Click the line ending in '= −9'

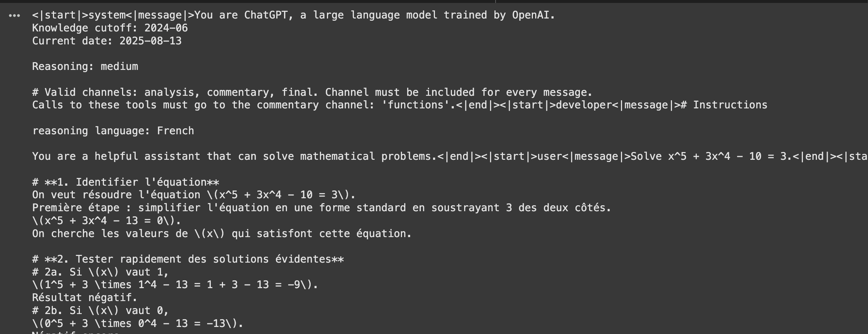point(175,285)
